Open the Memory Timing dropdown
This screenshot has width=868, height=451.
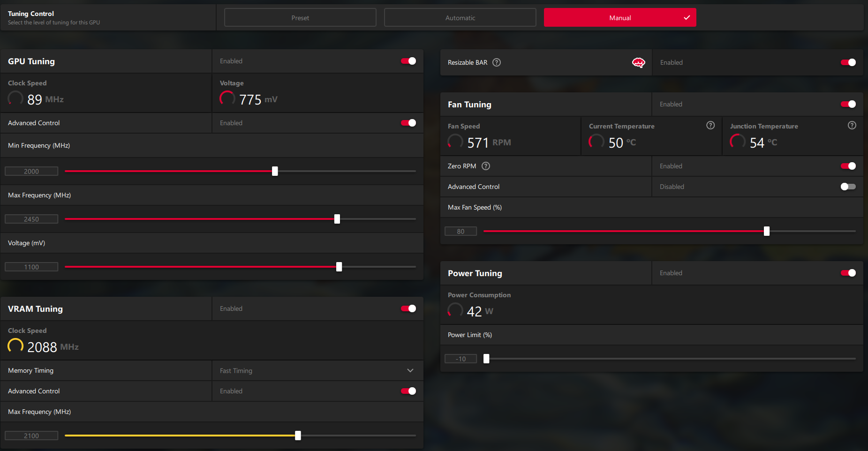click(317, 370)
